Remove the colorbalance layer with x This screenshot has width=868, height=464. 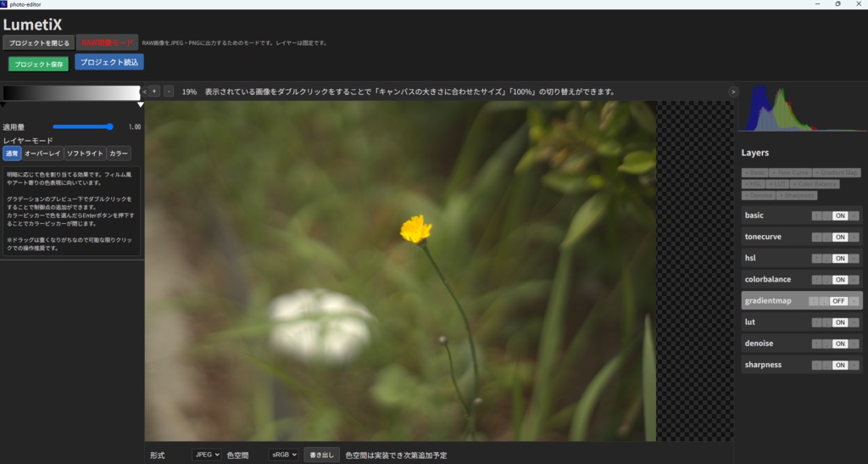854,280
